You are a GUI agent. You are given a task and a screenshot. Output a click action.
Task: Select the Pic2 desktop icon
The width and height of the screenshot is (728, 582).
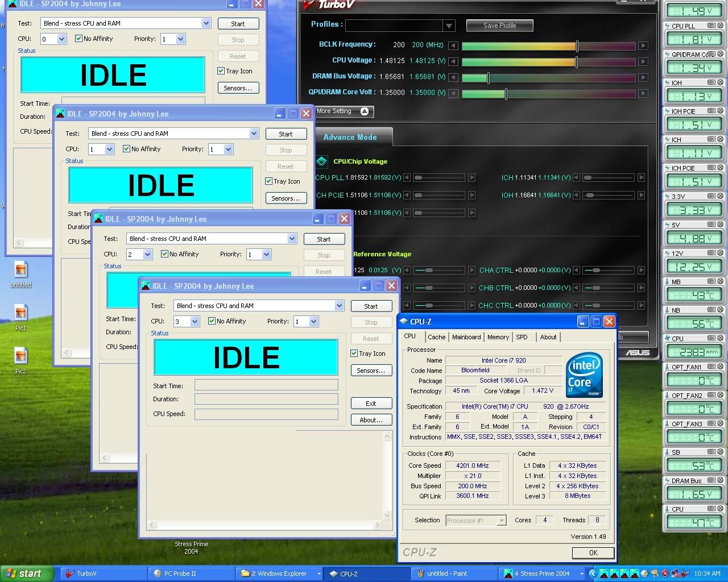click(20, 360)
